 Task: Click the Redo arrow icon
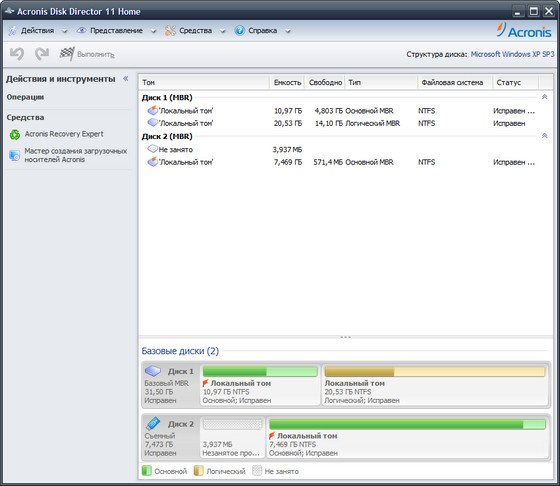(x=42, y=54)
